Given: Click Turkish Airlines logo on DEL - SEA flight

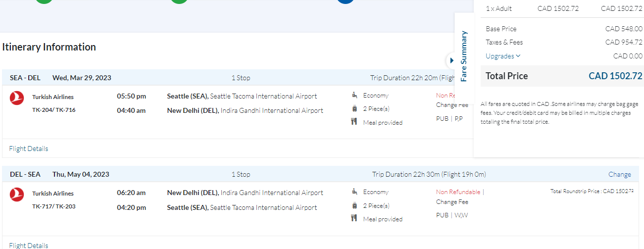Looking at the screenshot, I should pyautogui.click(x=16, y=195).
